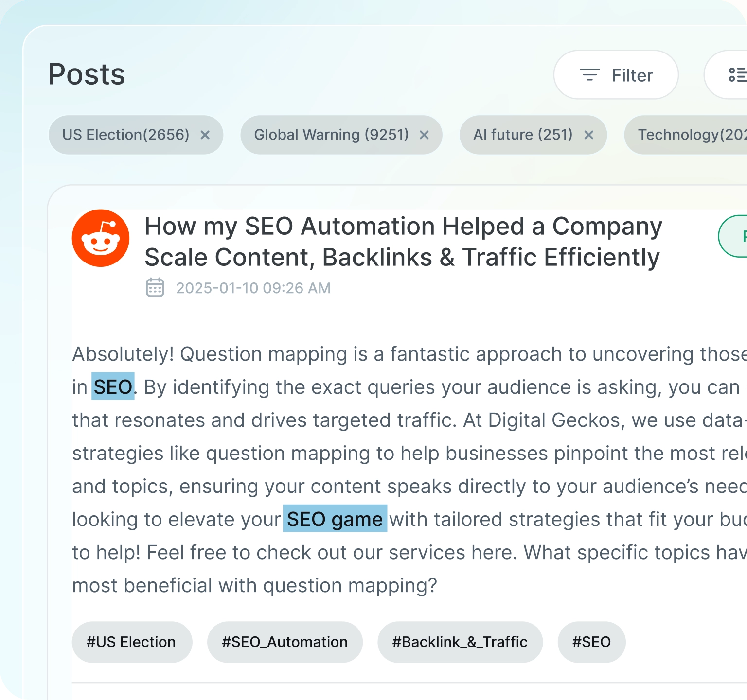Select the #US Election hashtag tag
The image size is (747, 700).
pyautogui.click(x=131, y=642)
